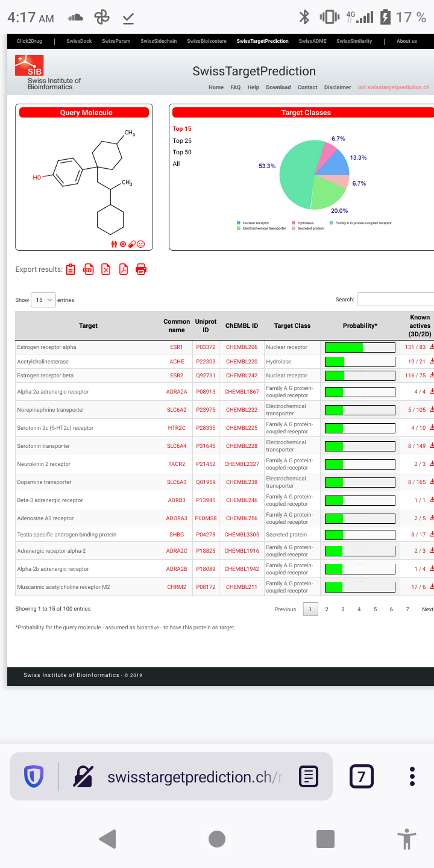This screenshot has width=434, height=868.
Task: Open Uniprot ID P22303 link
Action: (206, 362)
